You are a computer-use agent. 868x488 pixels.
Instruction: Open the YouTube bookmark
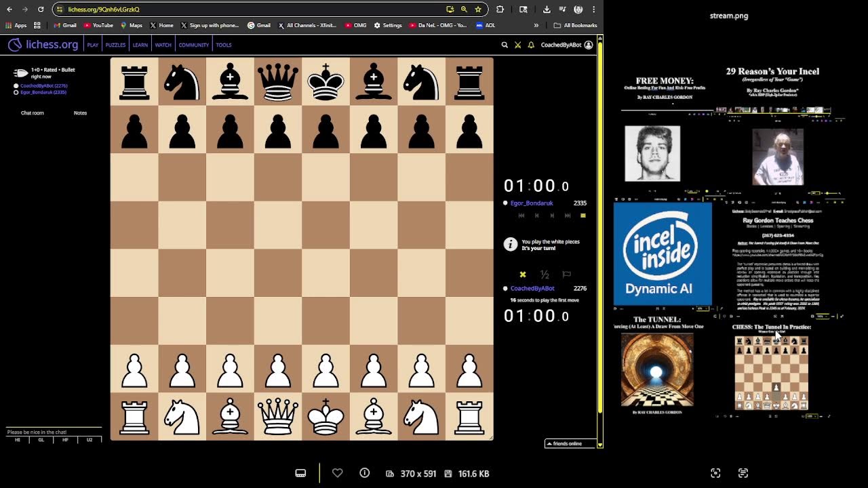pyautogui.click(x=98, y=25)
